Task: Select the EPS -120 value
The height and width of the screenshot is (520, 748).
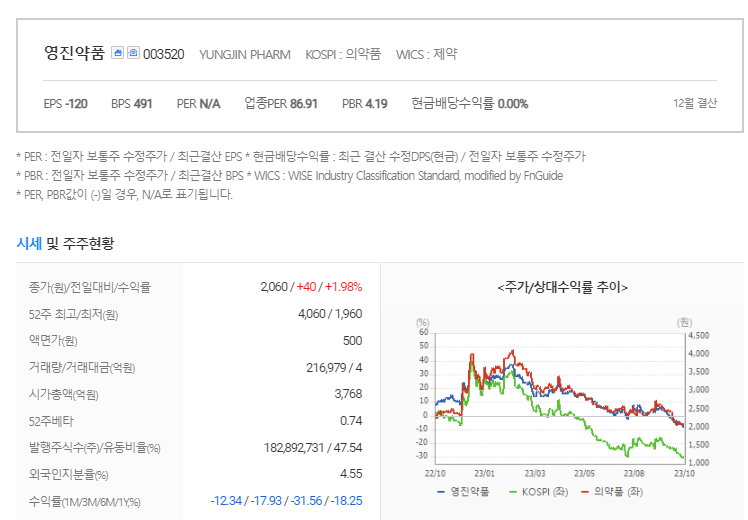Action: pyautogui.click(x=65, y=104)
